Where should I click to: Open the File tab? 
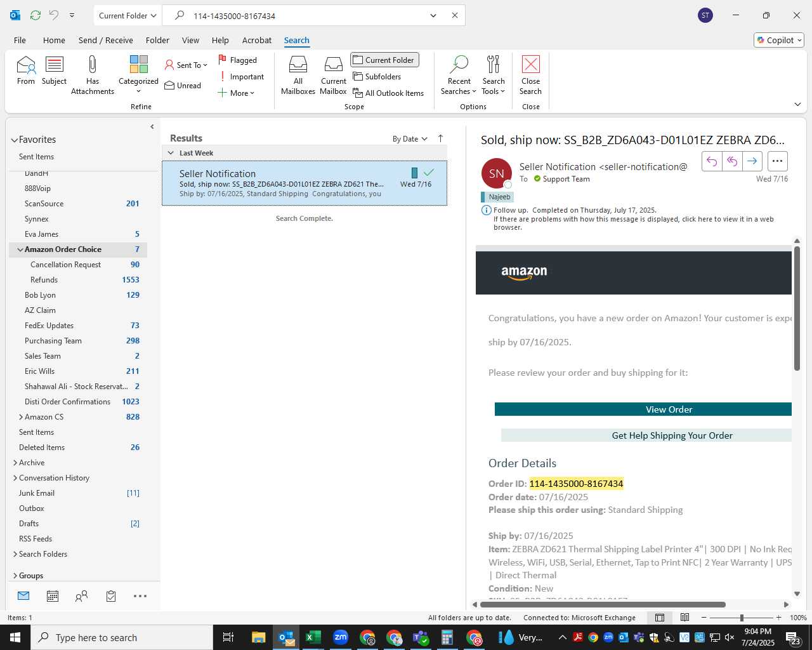tap(20, 40)
